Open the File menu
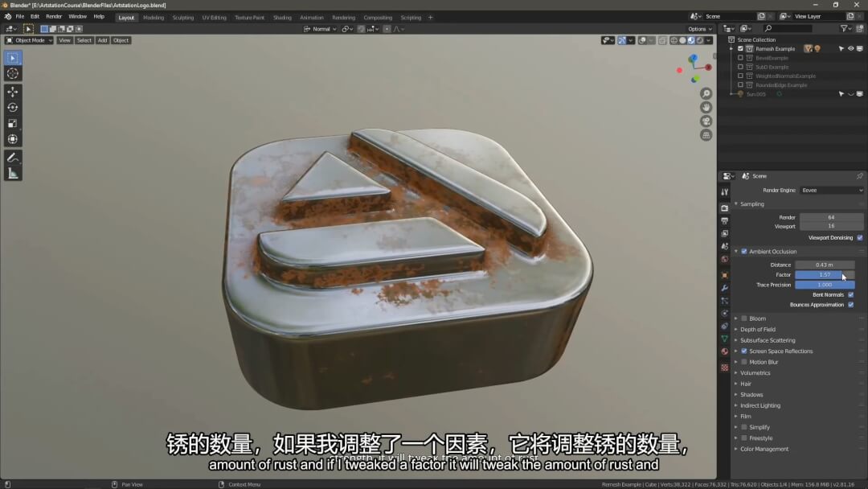The height and width of the screenshot is (489, 868). 19,17
